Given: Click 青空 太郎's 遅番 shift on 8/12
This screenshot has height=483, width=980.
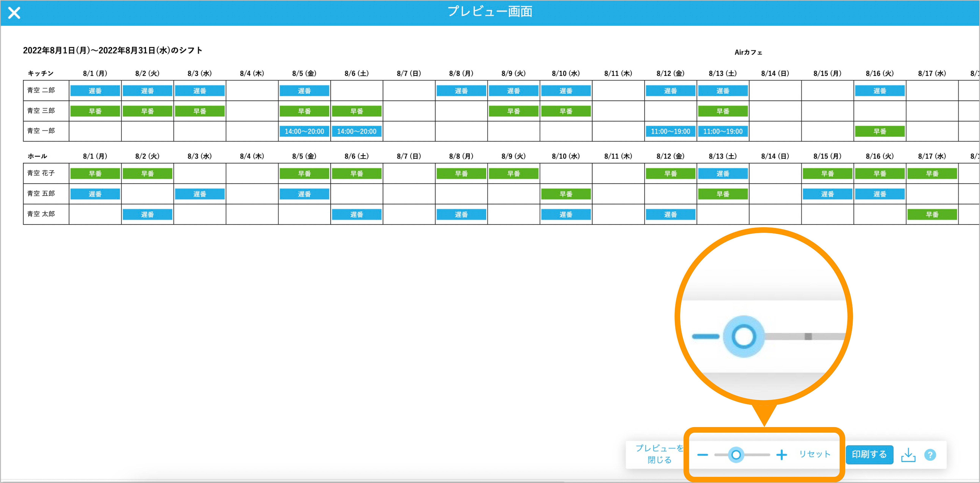Looking at the screenshot, I should (x=670, y=215).
